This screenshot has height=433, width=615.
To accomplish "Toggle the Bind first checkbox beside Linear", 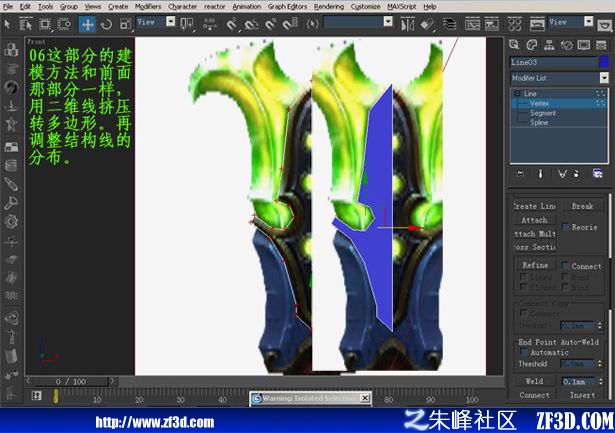I will tap(565, 277).
